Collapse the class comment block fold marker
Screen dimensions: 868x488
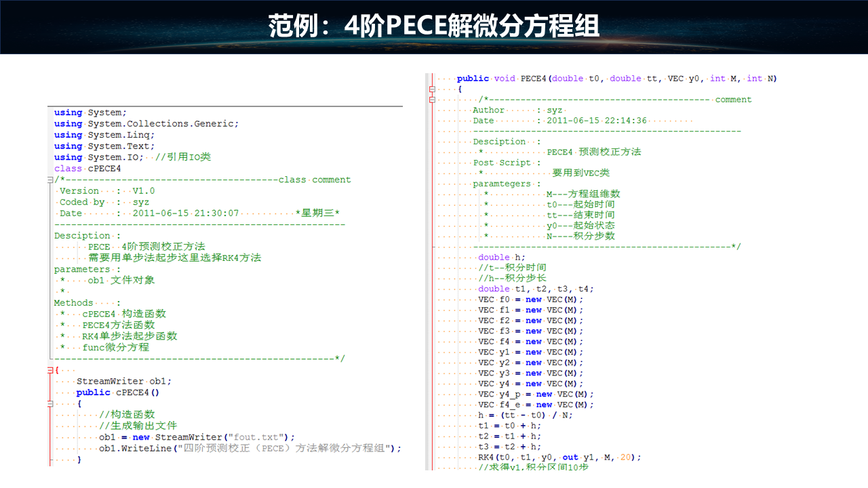[x=50, y=180]
